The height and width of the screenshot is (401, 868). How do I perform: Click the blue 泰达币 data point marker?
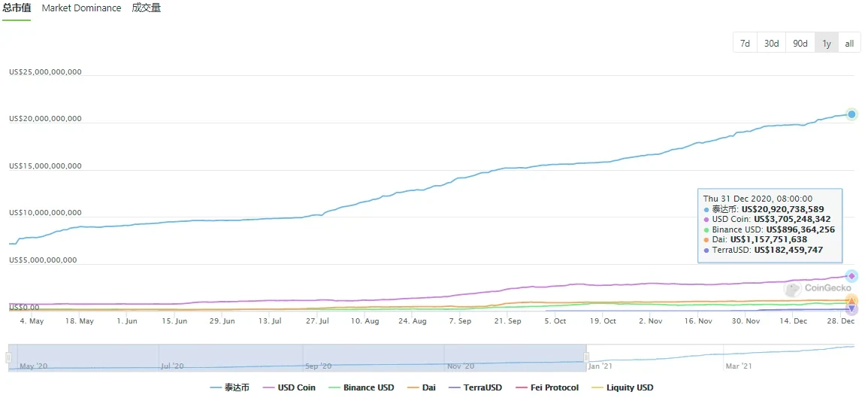(851, 114)
